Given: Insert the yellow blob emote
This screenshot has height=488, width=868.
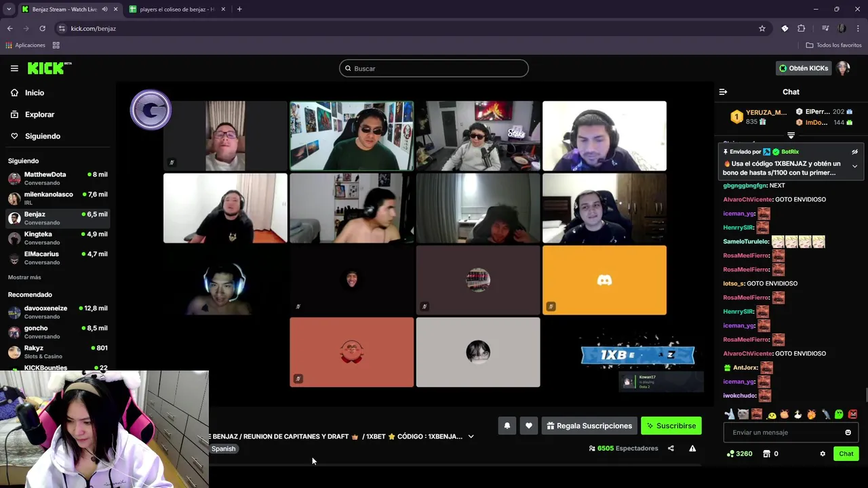Looking at the screenshot, I should pos(771,414).
